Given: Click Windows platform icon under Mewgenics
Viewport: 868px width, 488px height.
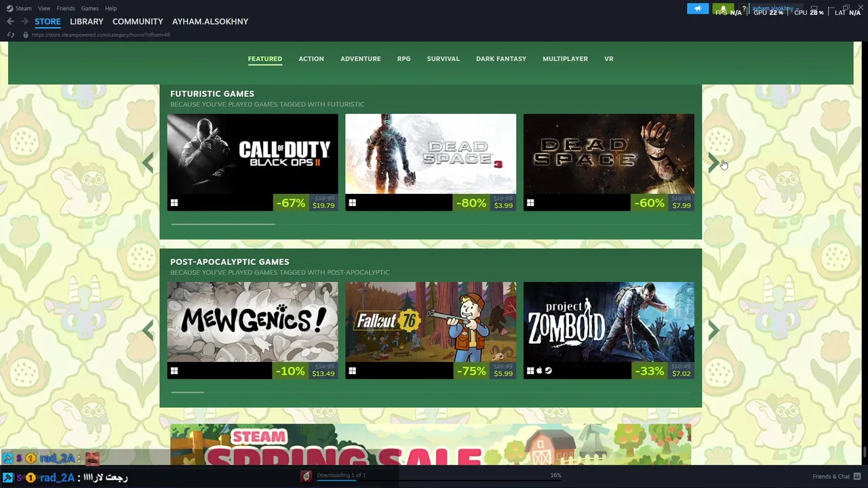Looking at the screenshot, I should tap(174, 371).
